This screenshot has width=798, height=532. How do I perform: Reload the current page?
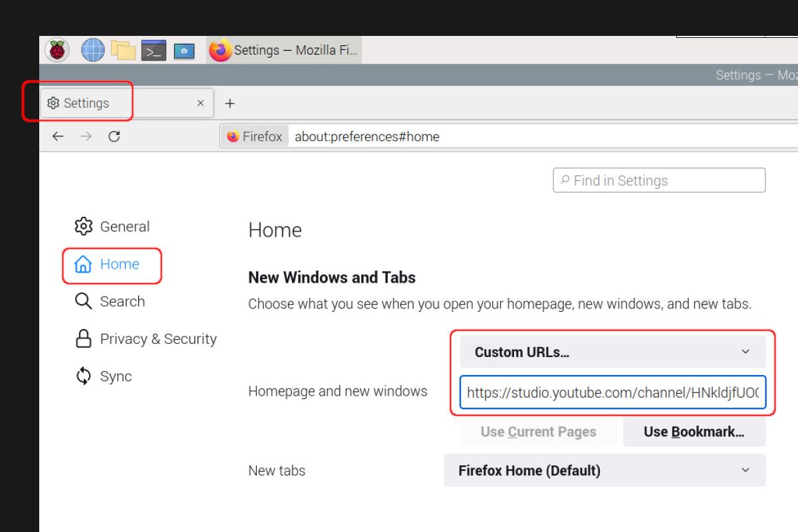click(114, 136)
